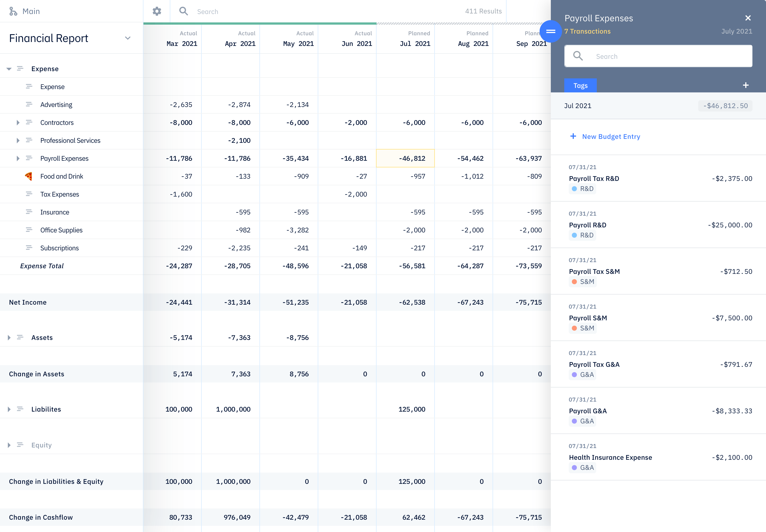Click the equals/hamburger icon for Expense row

21,68
